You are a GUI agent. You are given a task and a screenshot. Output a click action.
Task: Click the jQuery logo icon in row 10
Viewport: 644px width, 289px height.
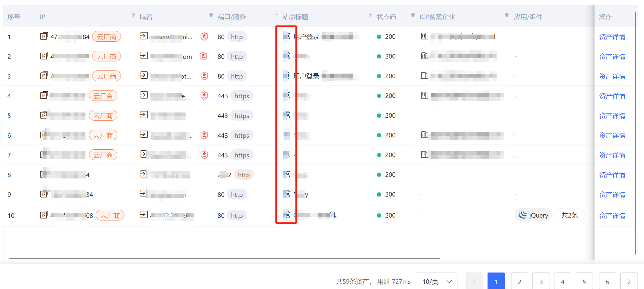tap(523, 215)
